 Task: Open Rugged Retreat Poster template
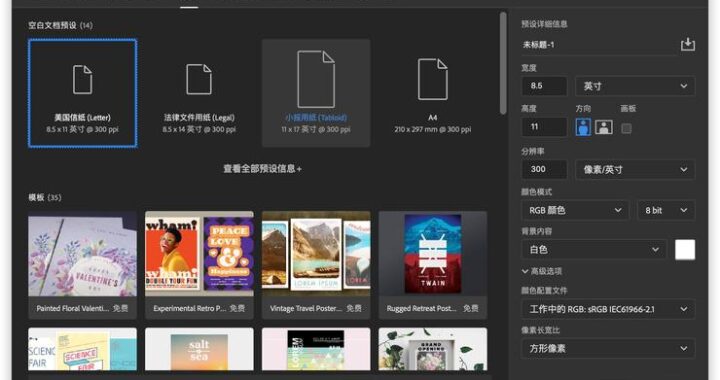433,265
